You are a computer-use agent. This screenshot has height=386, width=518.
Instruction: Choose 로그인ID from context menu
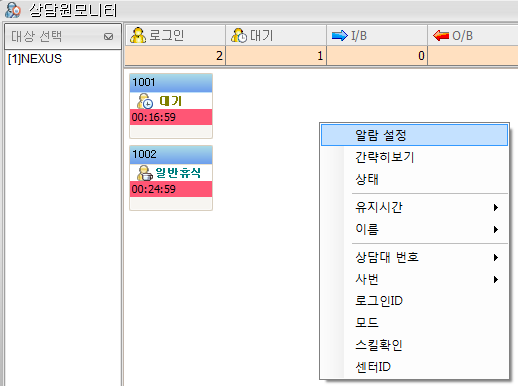tap(414, 301)
